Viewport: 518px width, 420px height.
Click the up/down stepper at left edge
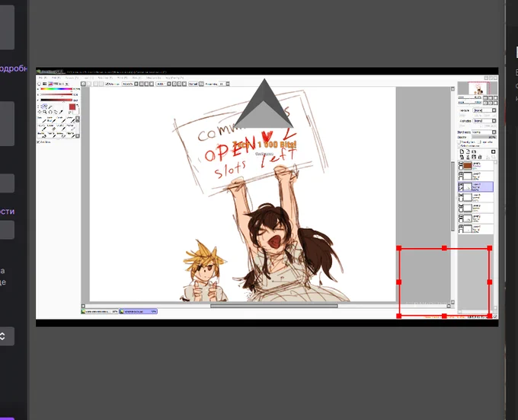click(x=2, y=336)
